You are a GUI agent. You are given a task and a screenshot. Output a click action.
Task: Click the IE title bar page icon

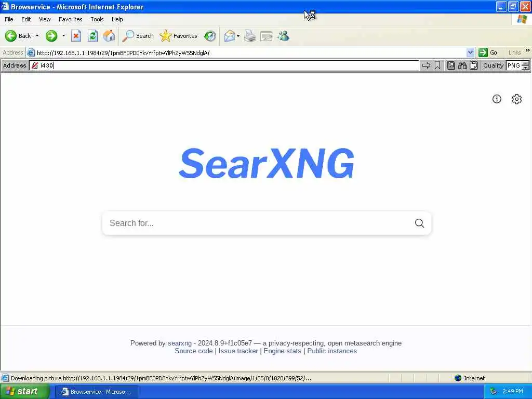[5, 6]
